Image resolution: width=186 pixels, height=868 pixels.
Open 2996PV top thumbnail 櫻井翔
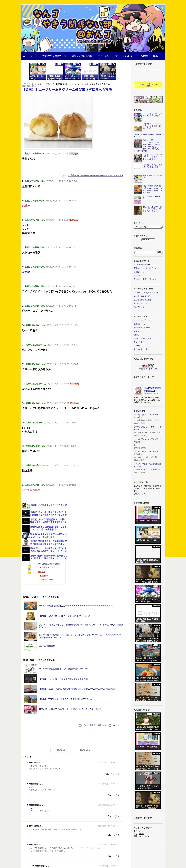[x=55, y=71]
